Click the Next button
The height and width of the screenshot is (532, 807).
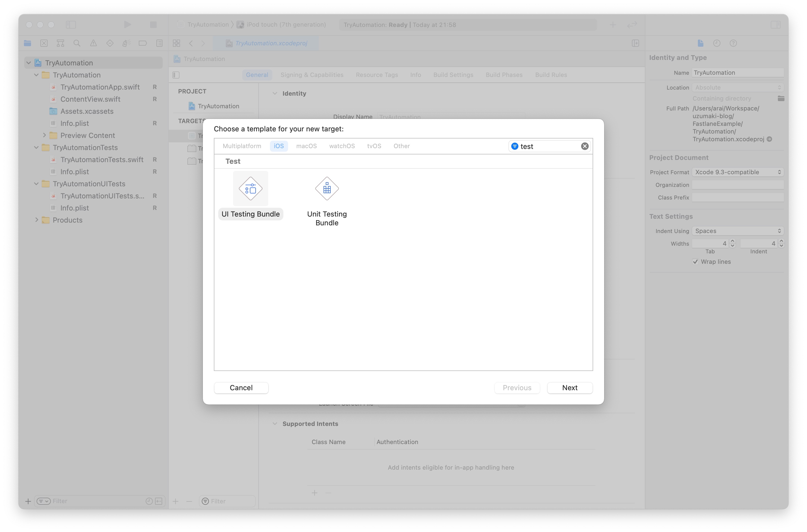[x=570, y=388]
